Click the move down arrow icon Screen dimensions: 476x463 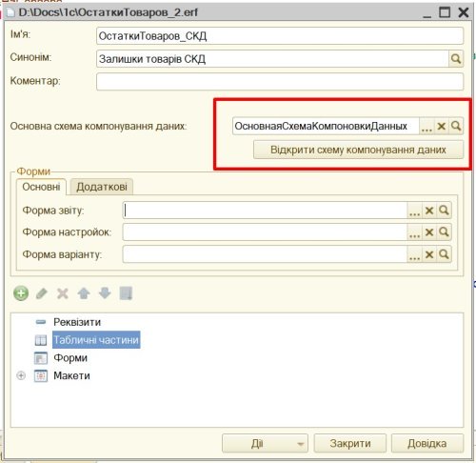point(105,293)
